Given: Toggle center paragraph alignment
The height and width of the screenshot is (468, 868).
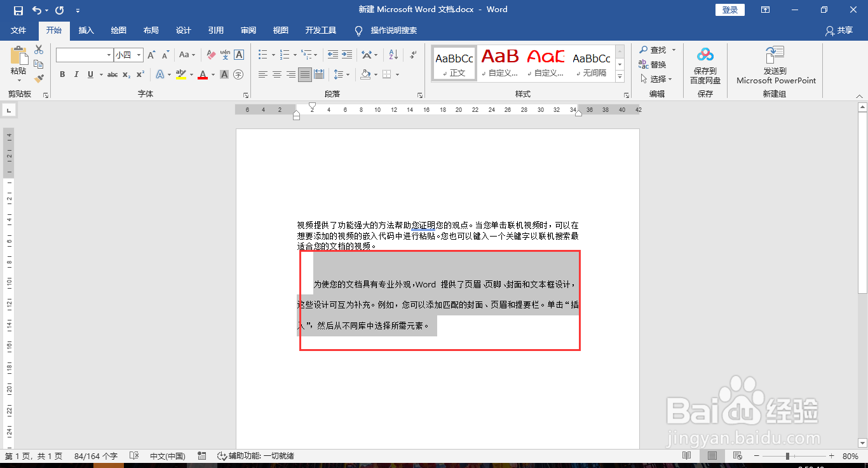Looking at the screenshot, I should click(276, 74).
